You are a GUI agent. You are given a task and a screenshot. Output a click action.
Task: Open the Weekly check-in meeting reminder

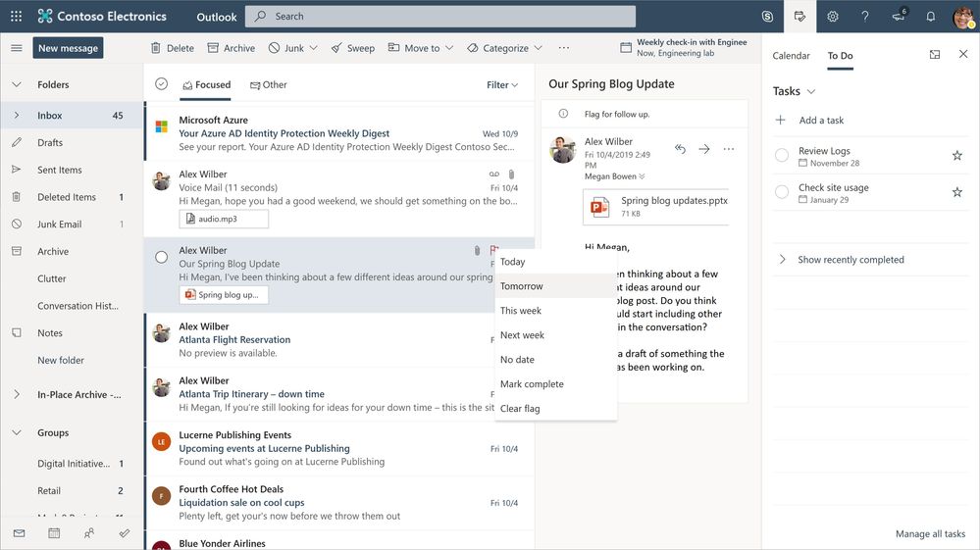click(684, 47)
